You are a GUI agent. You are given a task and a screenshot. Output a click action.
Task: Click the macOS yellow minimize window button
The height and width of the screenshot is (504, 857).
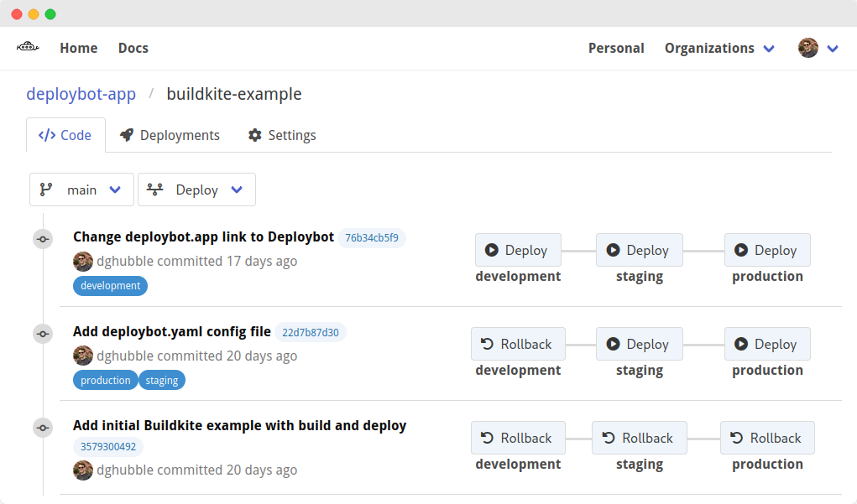click(x=34, y=14)
